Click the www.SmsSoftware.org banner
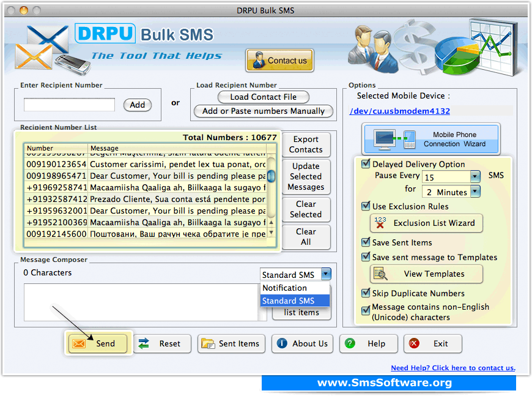This screenshot has height=396, width=532. click(389, 383)
